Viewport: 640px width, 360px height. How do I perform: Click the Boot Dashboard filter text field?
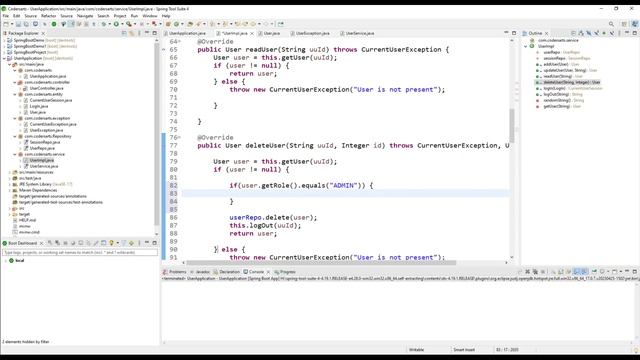pos(80,253)
